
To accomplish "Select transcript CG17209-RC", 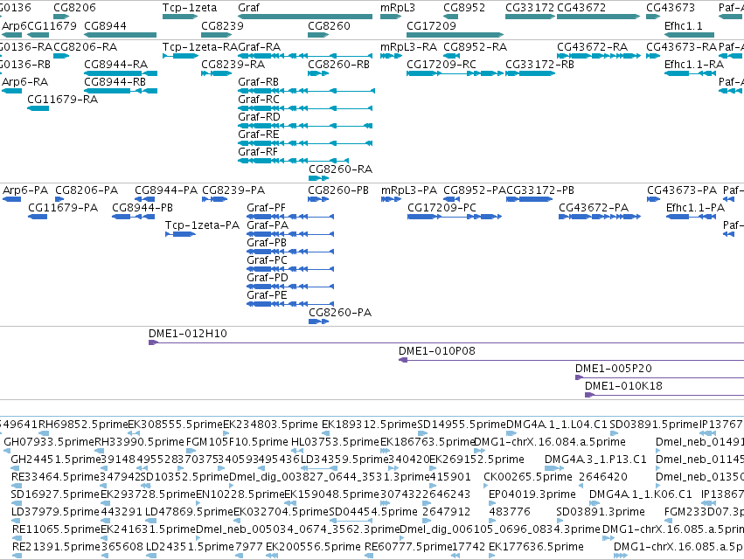I will 455,73.
